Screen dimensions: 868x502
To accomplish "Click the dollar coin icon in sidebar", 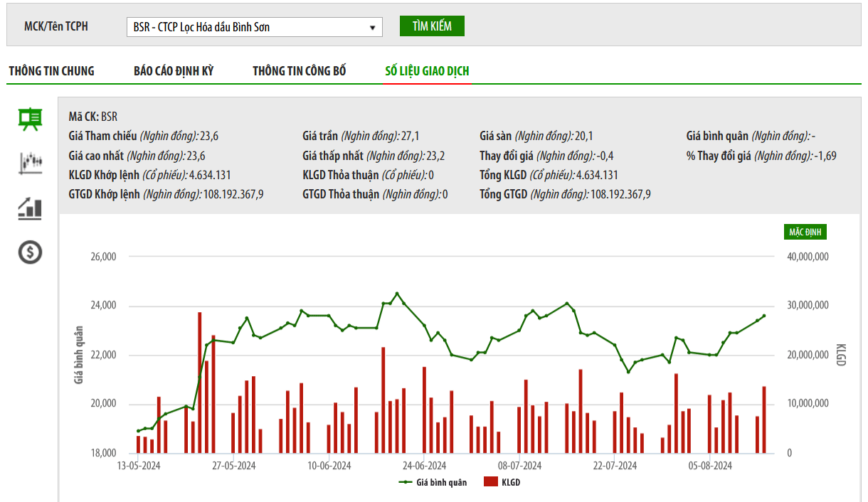I will [x=30, y=252].
